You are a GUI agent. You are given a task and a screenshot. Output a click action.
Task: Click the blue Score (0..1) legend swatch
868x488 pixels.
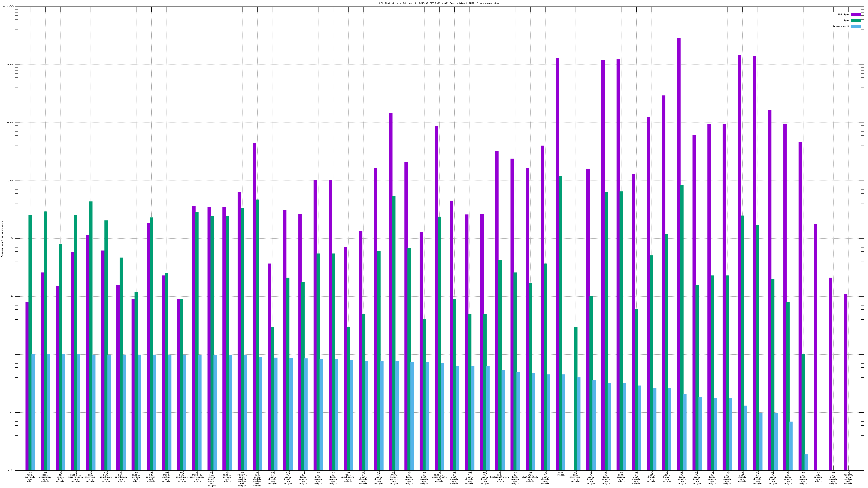(856, 26)
